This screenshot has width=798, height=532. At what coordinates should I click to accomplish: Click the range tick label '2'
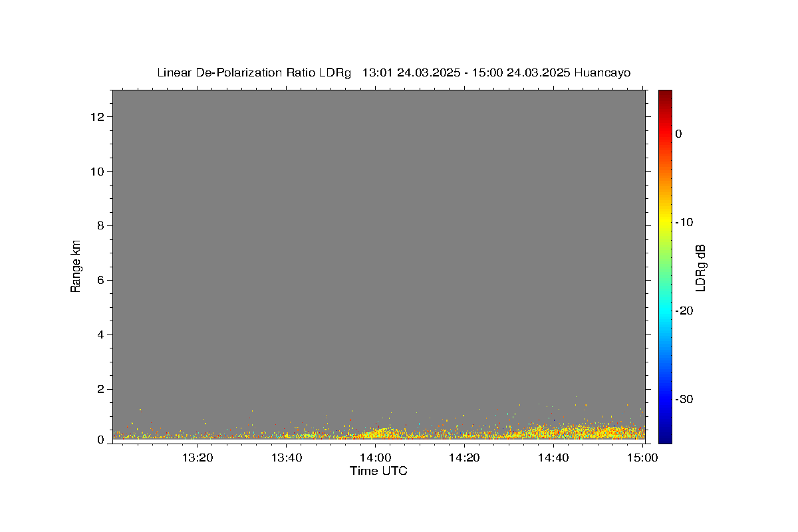101,389
